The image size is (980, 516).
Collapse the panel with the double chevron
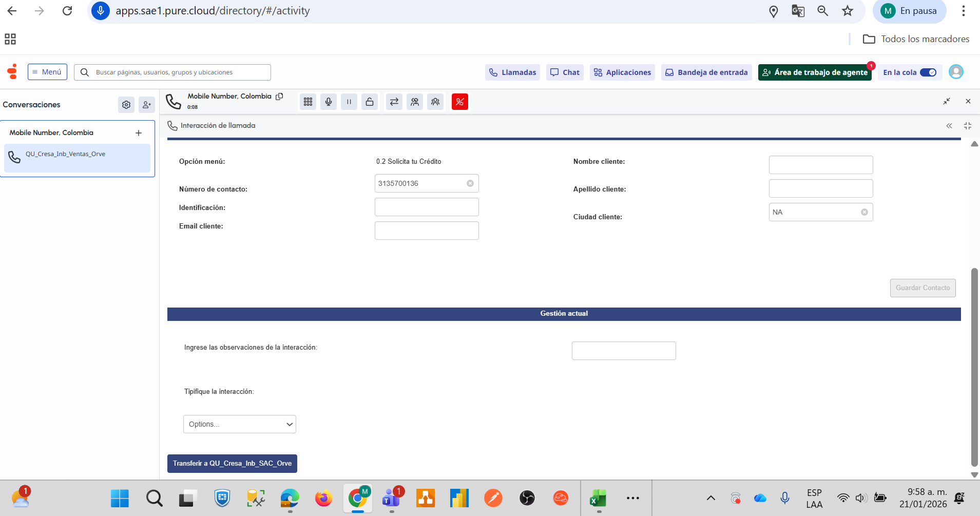pyautogui.click(x=949, y=126)
